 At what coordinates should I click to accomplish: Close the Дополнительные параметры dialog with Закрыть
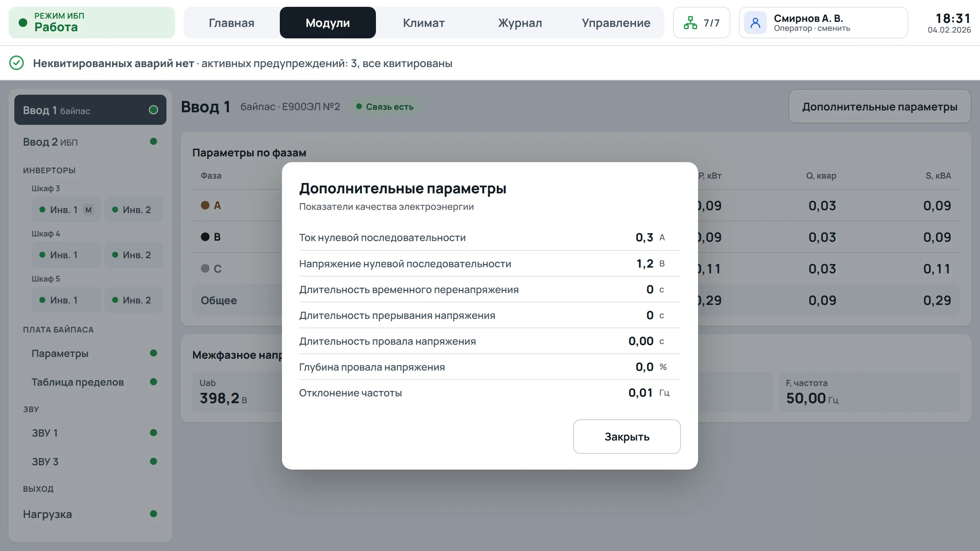[627, 437]
